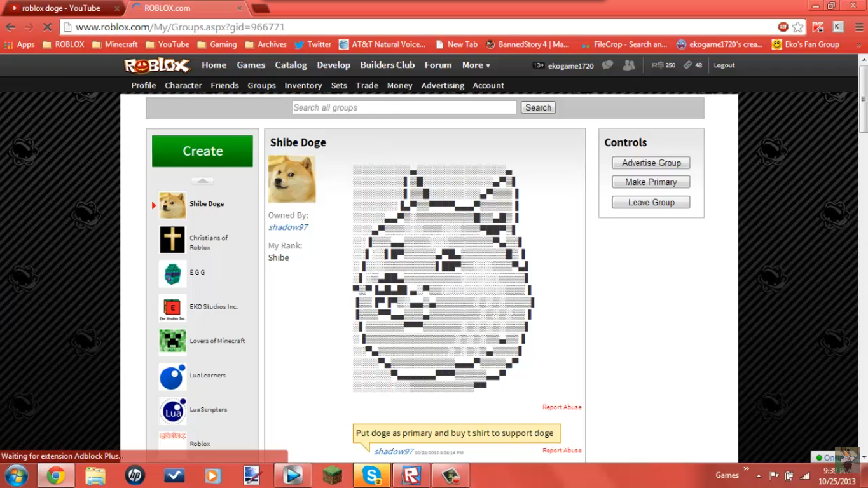Select the LuaLearners group thumbnail

pyautogui.click(x=172, y=376)
